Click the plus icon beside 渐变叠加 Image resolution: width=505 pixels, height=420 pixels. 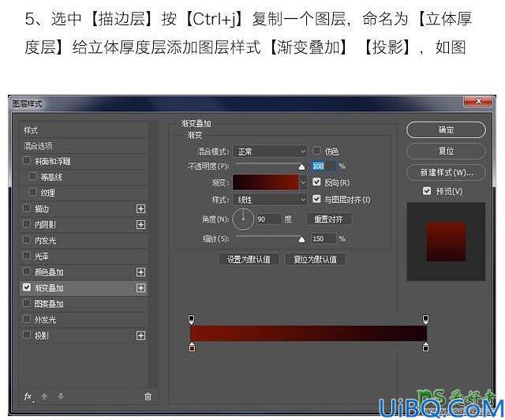pyautogui.click(x=140, y=288)
